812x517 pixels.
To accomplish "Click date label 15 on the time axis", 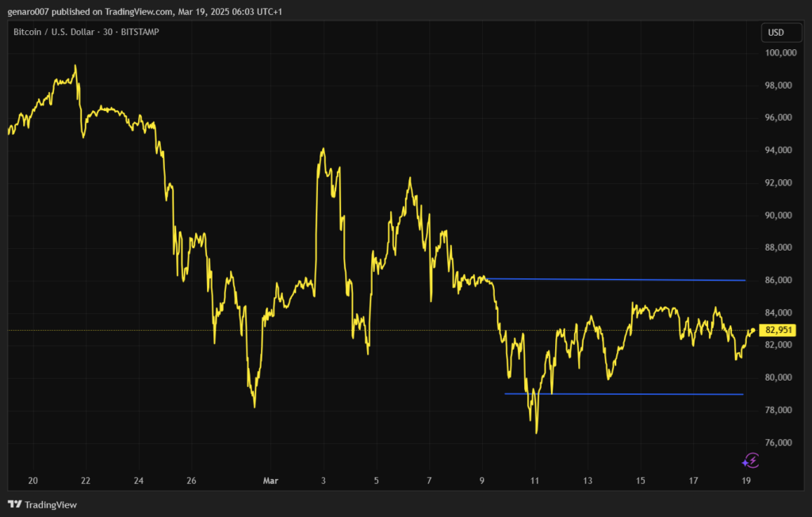I will click(641, 481).
